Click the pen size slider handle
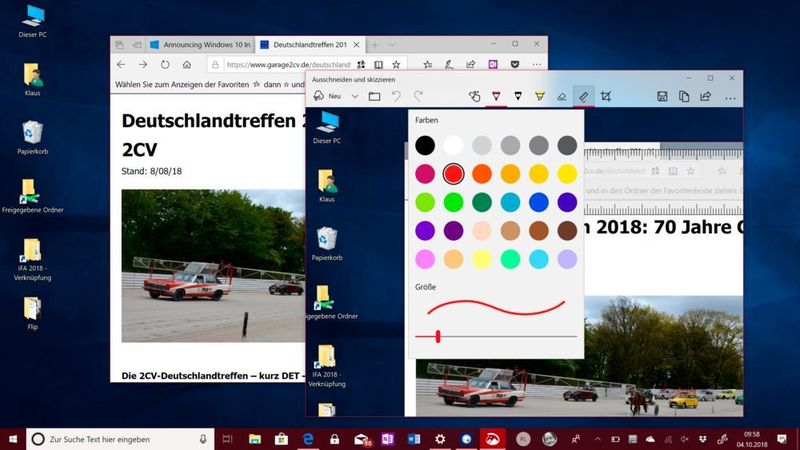Image resolution: width=800 pixels, height=450 pixels. click(x=438, y=336)
